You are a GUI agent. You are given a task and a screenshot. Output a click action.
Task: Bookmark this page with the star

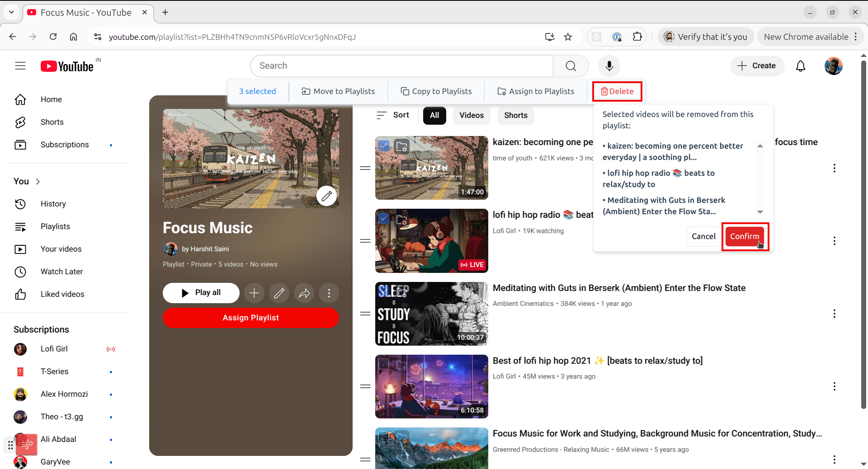coord(568,37)
